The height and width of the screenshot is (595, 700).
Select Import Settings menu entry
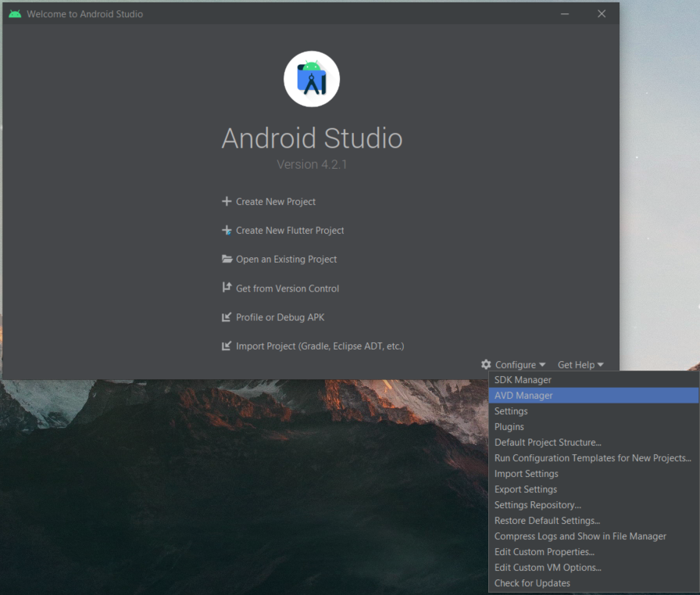click(594, 474)
